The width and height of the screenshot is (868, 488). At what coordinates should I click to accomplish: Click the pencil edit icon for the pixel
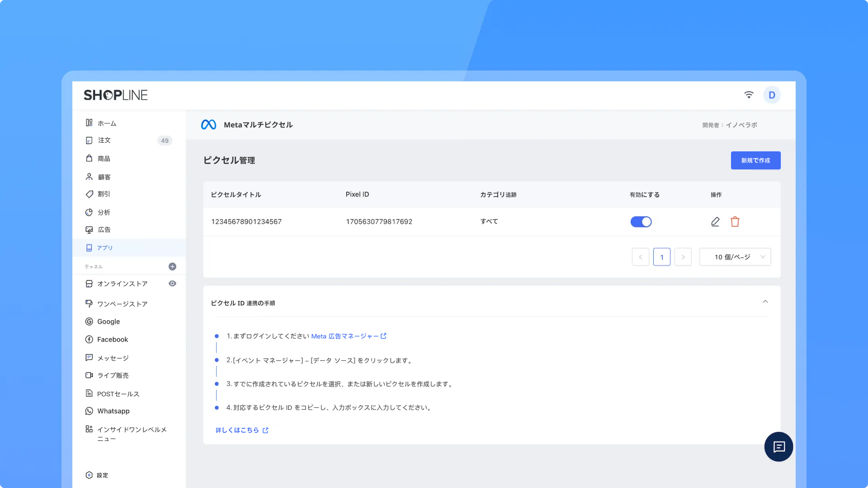click(715, 222)
